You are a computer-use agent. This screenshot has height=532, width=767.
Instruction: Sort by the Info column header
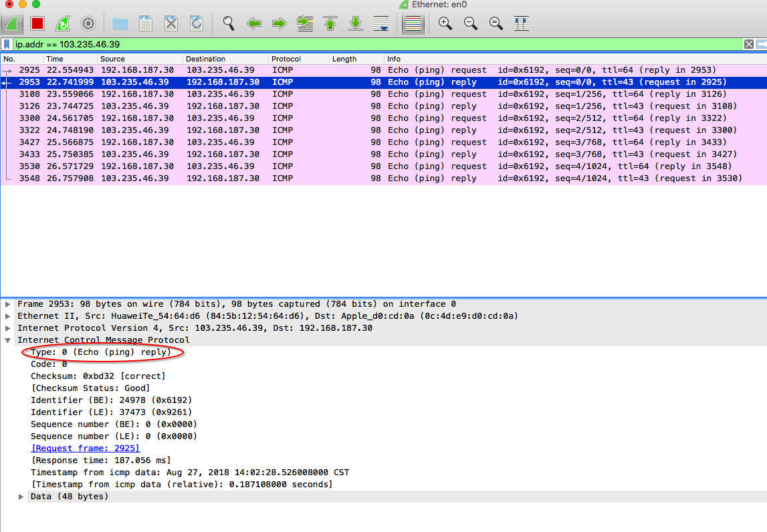[576, 59]
